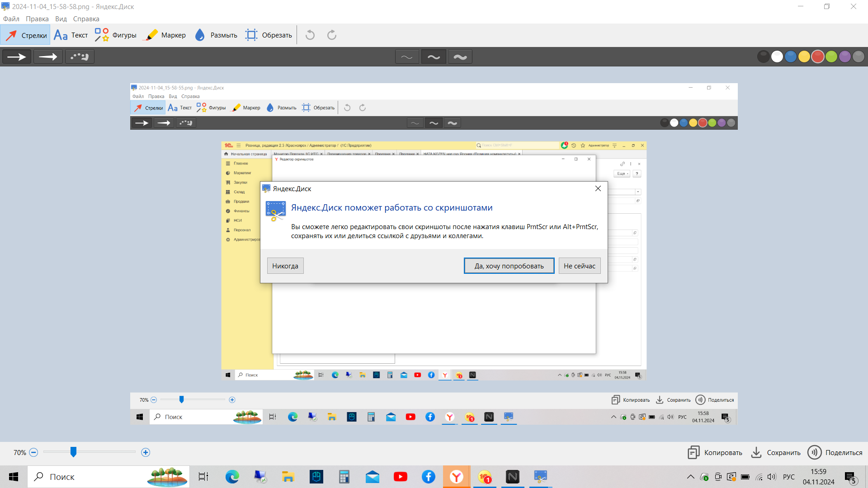Open the main taskbar clock showing 15:59
The width and height of the screenshot is (868, 488).
819,477
